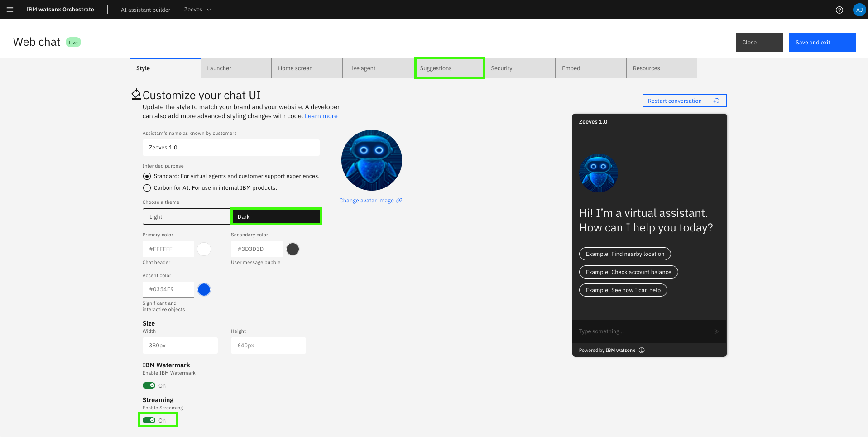Expand the Zeeves assistant dropdown

click(197, 10)
